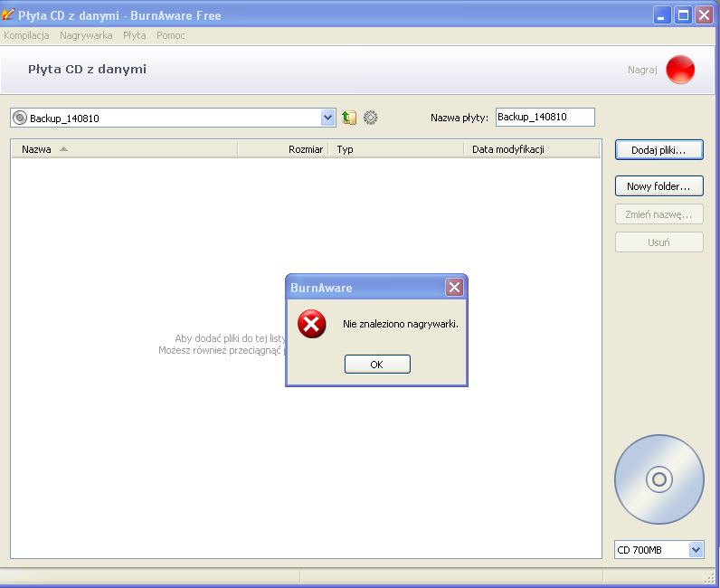Click the Nagraj label

642,70
